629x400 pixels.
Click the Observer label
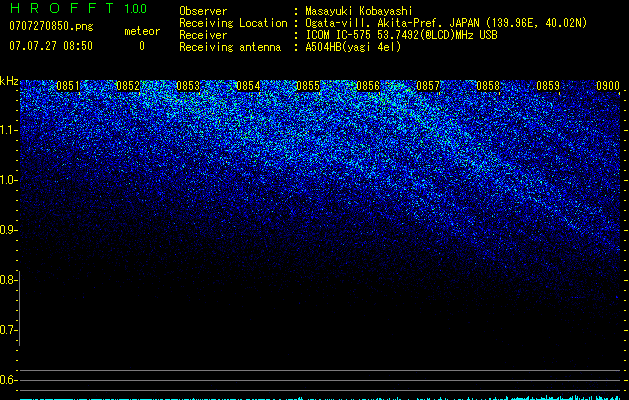click(x=203, y=11)
